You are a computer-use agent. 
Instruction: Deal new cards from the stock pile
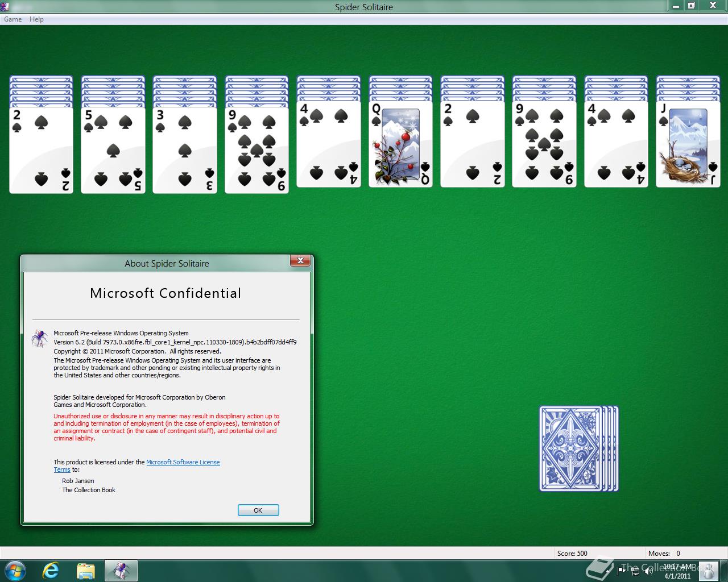[x=578, y=448]
